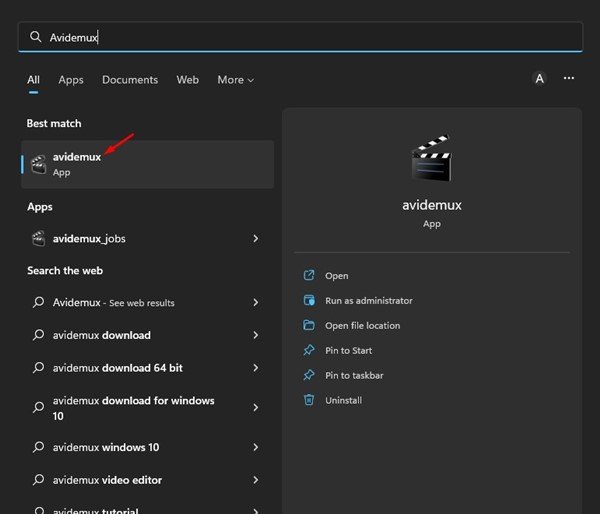The height and width of the screenshot is (514, 600).
Task: Click the Uninstall trash icon
Action: click(309, 400)
